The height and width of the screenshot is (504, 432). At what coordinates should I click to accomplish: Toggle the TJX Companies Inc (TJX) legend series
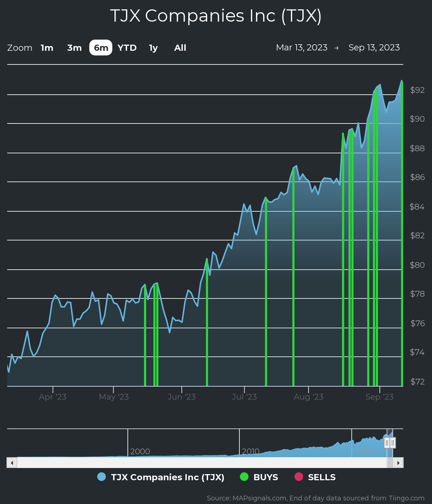point(161,477)
